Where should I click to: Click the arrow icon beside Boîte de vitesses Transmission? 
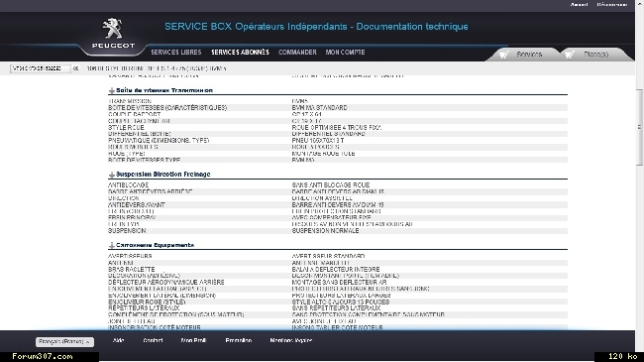click(x=111, y=90)
